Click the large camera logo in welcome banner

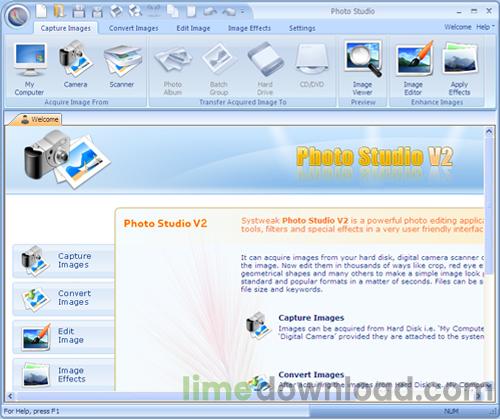click(x=67, y=159)
